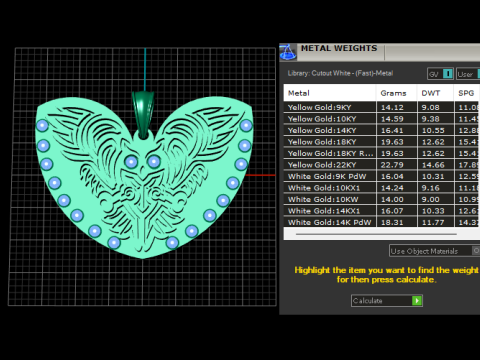Viewport: 480px width, 360px height.
Task: Click the METAL WEIGHTS panel title
Action: coord(339,48)
